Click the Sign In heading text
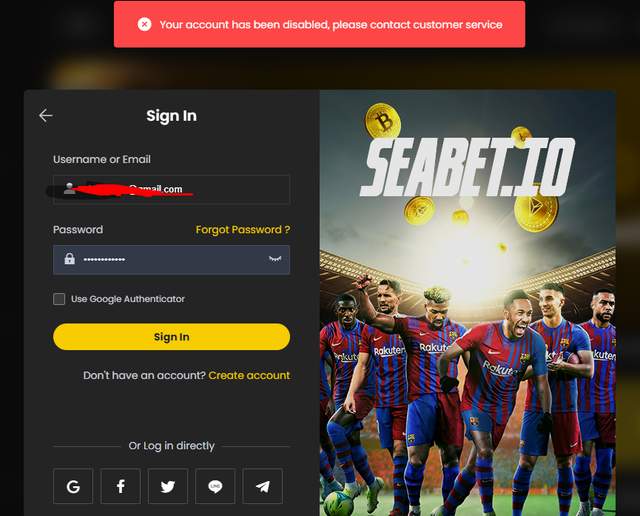Image resolution: width=640 pixels, height=516 pixels. [x=171, y=116]
